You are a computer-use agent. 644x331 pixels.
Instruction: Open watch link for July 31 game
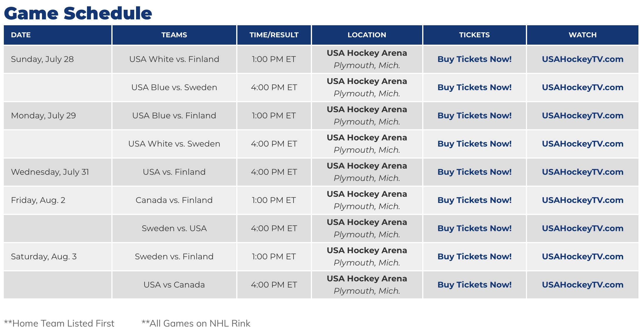[x=583, y=172]
